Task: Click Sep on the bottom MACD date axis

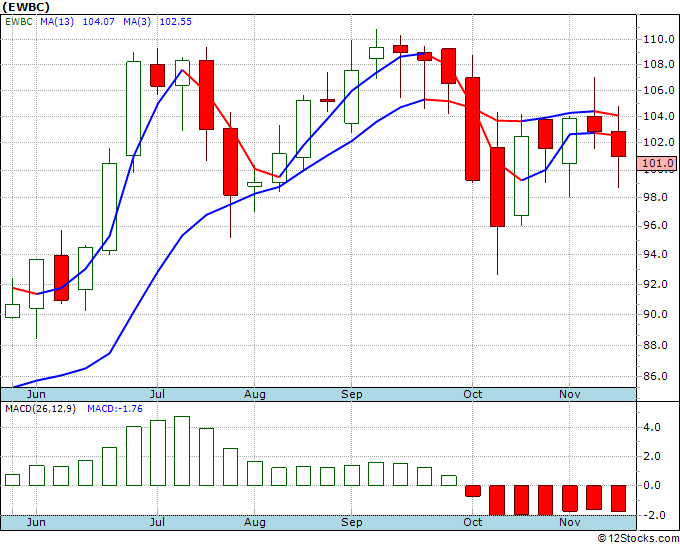Action: (351, 522)
